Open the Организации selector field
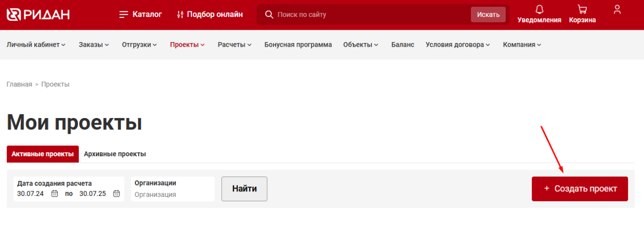The width and height of the screenshot is (644, 238). 173,189
